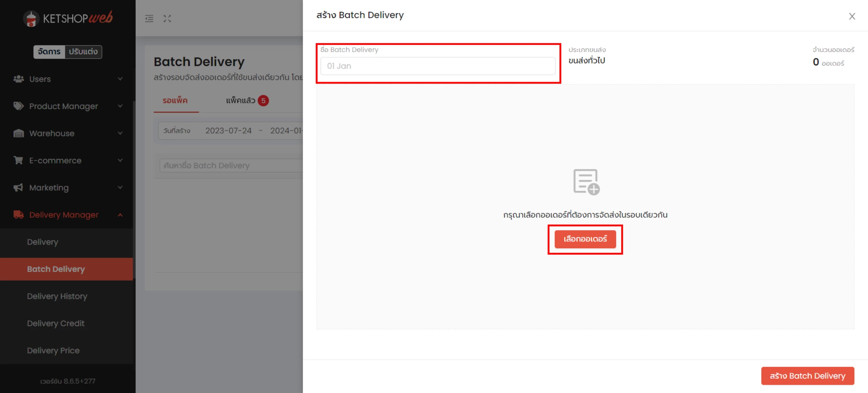Focus the ชื่อ Batch Delivery name field
The height and width of the screenshot is (393, 868).
coord(438,66)
